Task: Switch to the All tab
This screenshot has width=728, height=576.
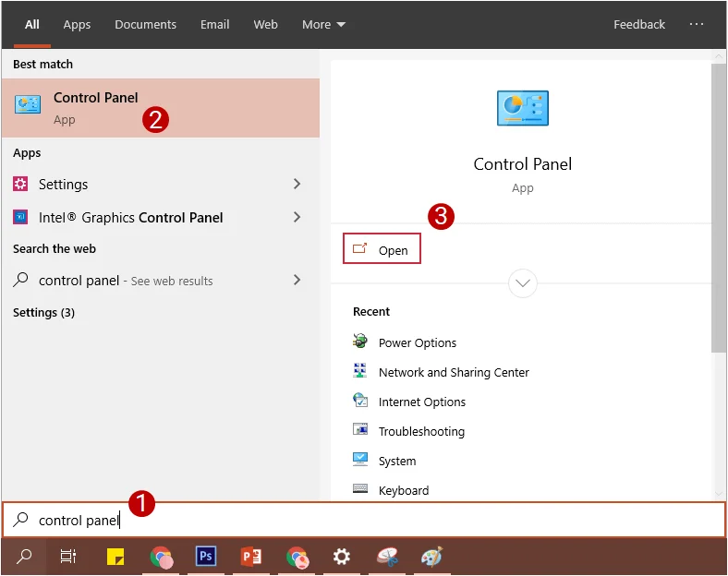Action: pyautogui.click(x=32, y=25)
